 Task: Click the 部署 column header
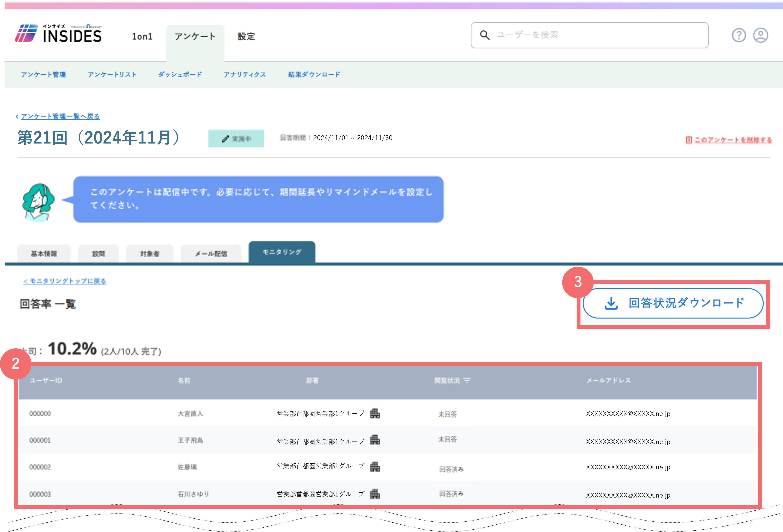pos(312,381)
